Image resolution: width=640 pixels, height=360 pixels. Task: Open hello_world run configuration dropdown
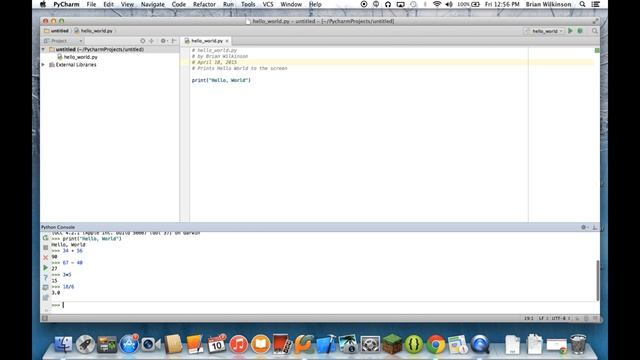544,31
